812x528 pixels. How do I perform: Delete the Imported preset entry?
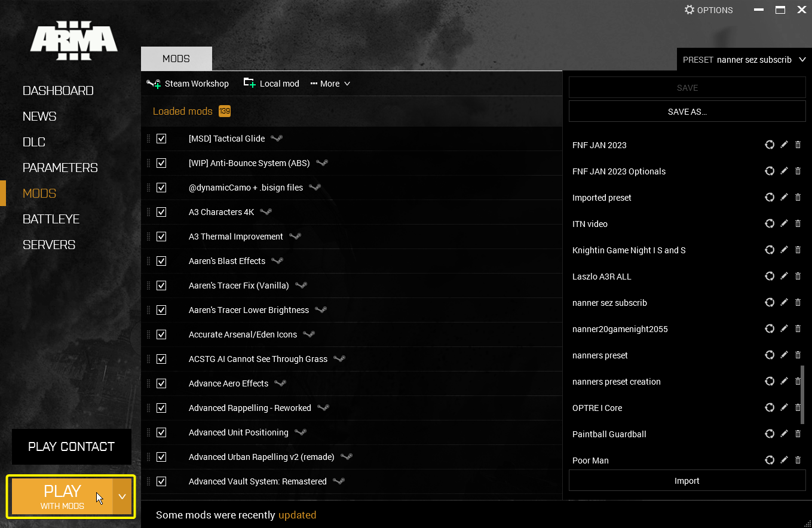tap(798, 197)
